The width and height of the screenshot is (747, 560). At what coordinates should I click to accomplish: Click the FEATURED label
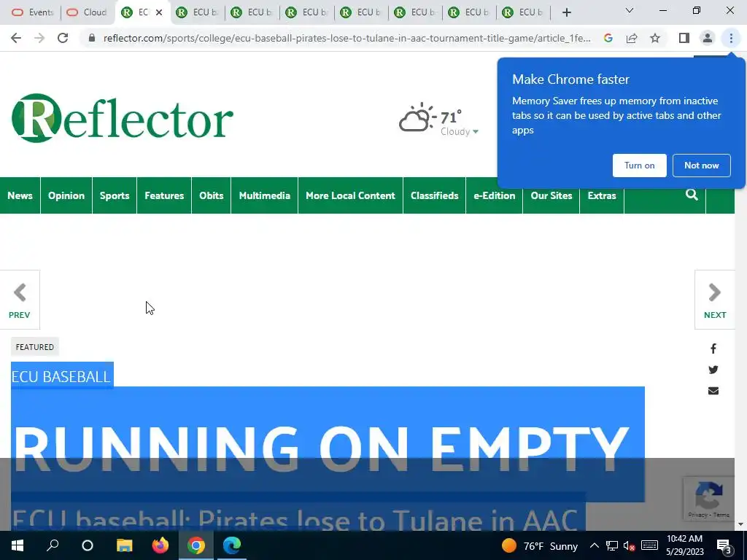(x=35, y=346)
